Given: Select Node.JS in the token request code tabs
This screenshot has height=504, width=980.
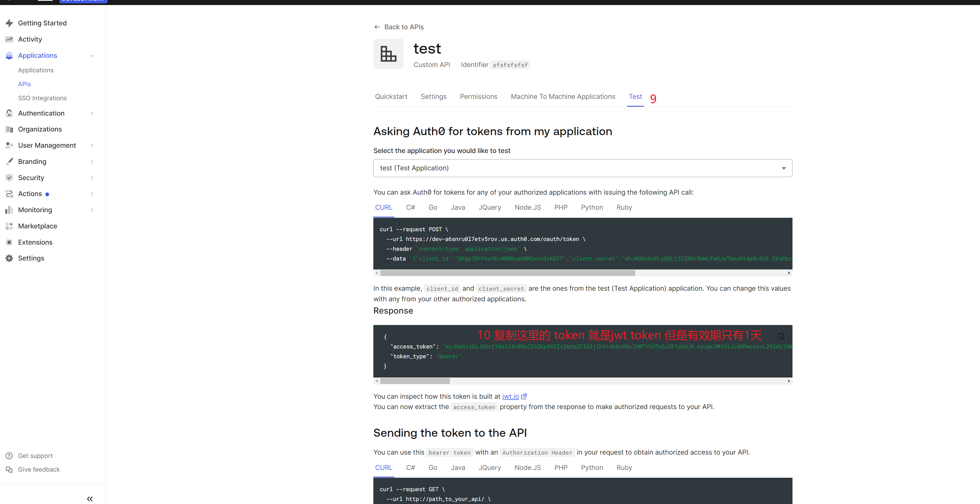Looking at the screenshot, I should pyautogui.click(x=527, y=207).
